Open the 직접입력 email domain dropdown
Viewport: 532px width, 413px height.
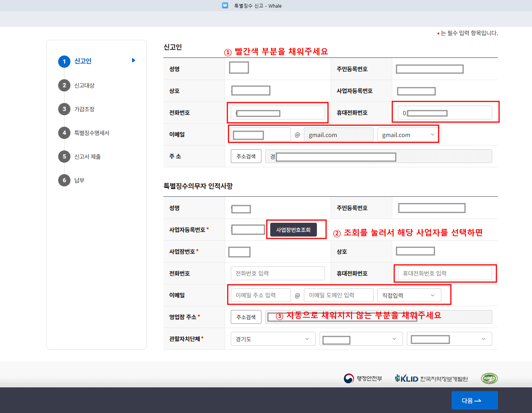[x=409, y=295]
